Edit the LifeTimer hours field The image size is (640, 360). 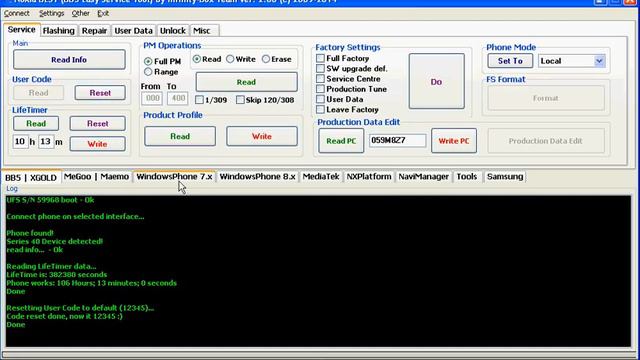coord(20,142)
